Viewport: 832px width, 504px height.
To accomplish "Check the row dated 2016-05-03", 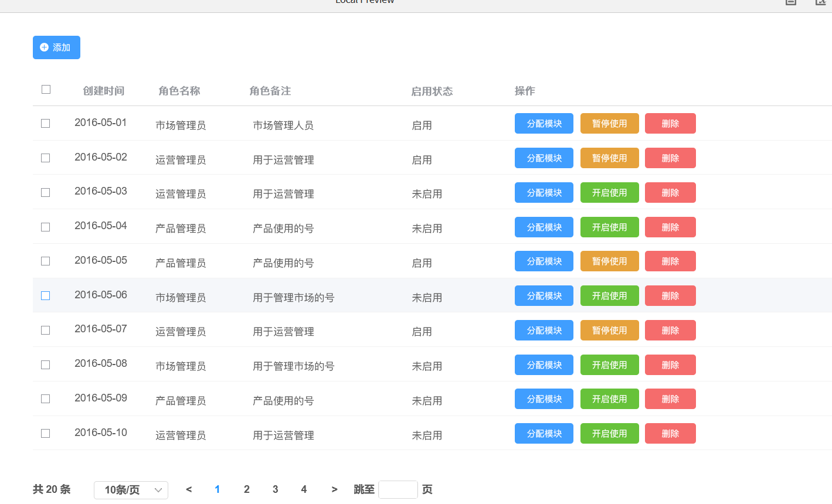I will point(45,192).
